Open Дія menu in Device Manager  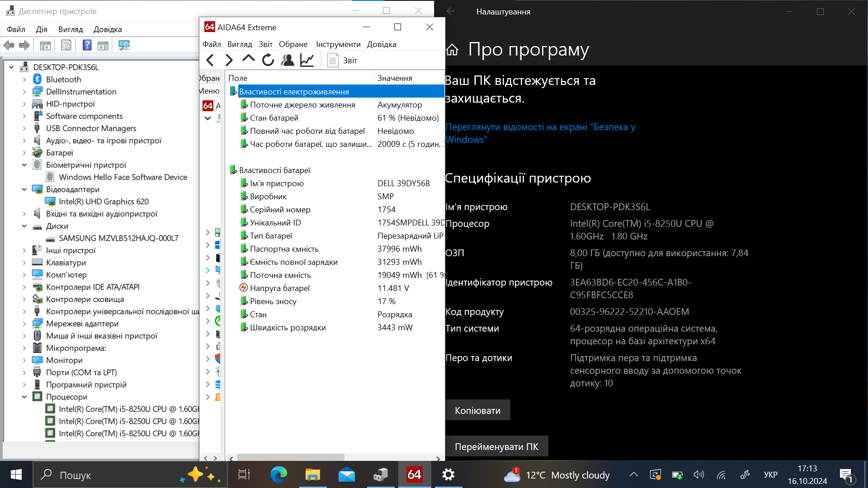pyautogui.click(x=42, y=29)
